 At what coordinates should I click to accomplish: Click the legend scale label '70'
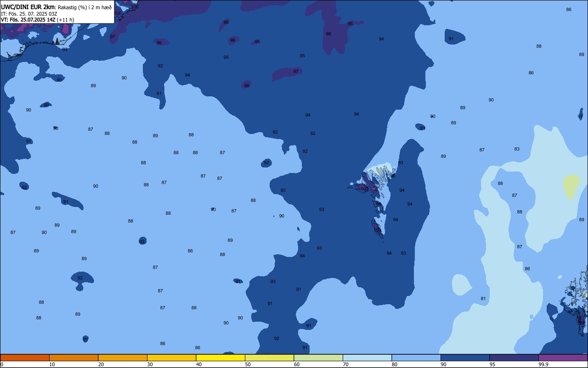click(x=345, y=364)
